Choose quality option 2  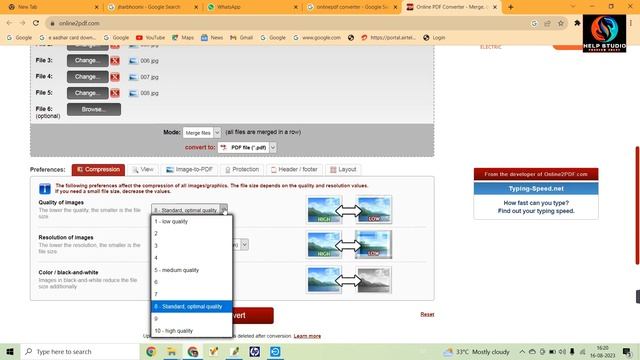tap(192, 233)
